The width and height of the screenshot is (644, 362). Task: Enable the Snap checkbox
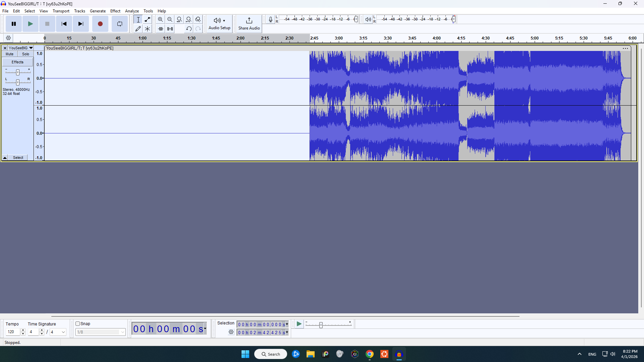coord(77,323)
